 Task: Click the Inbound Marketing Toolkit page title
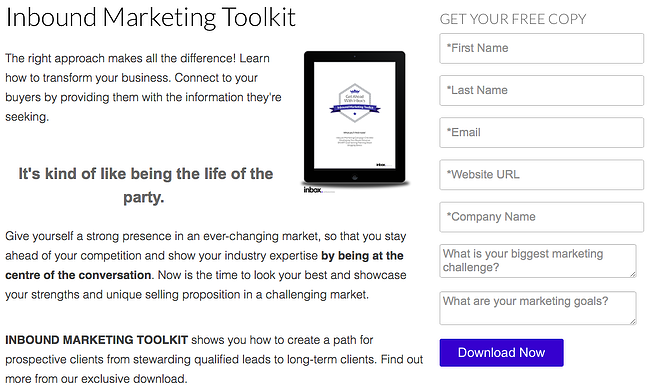pos(151,17)
